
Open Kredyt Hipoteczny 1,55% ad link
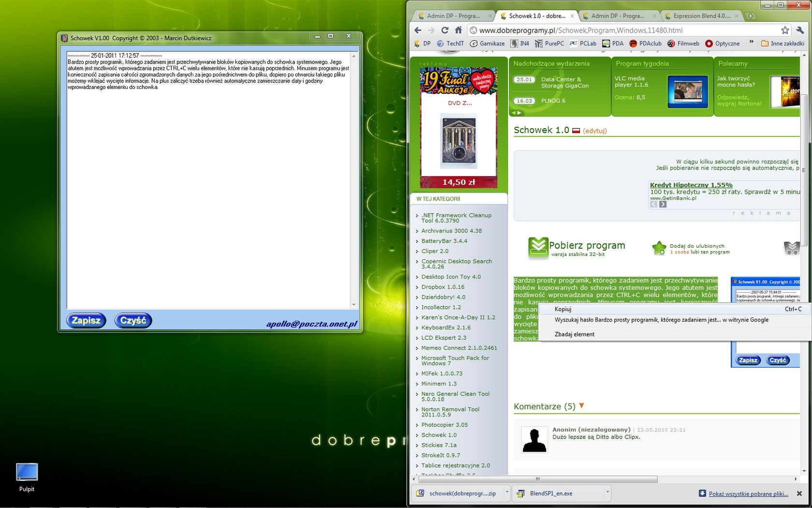click(x=691, y=185)
